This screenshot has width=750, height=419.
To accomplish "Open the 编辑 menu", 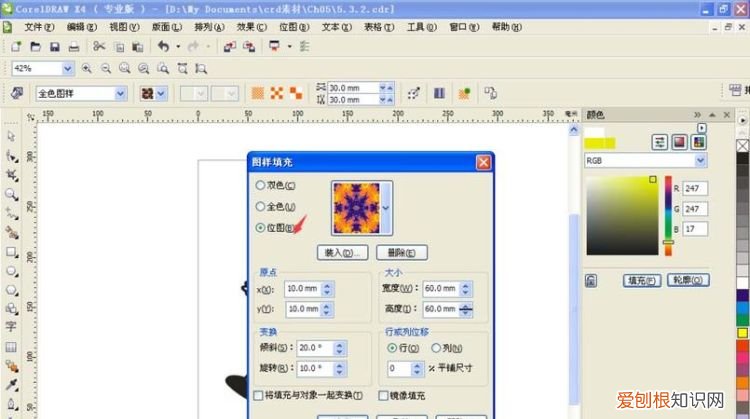I will (82, 27).
